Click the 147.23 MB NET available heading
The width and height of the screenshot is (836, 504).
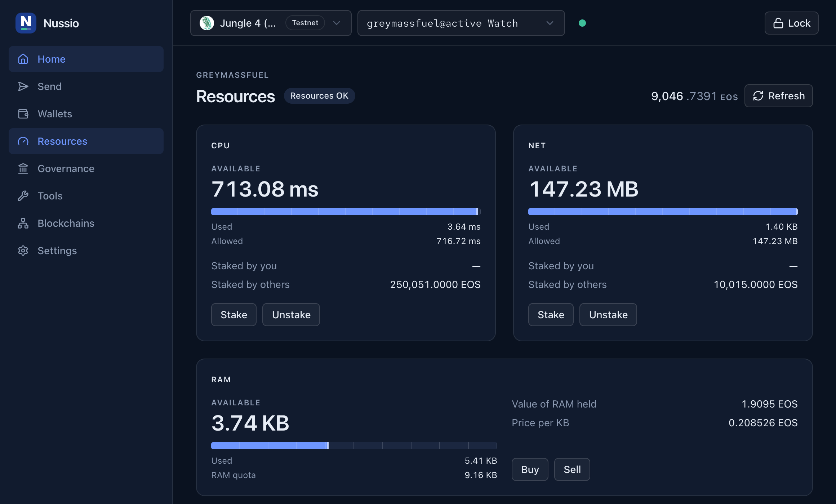click(583, 189)
